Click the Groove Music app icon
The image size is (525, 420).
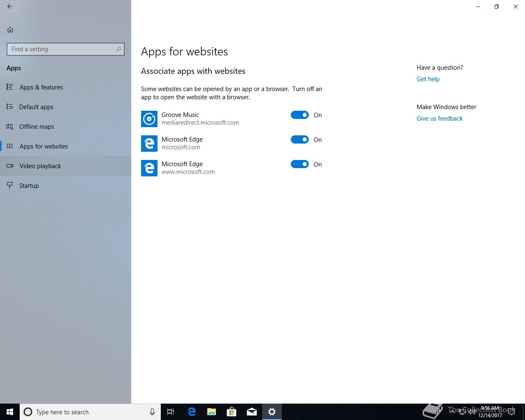tap(149, 119)
